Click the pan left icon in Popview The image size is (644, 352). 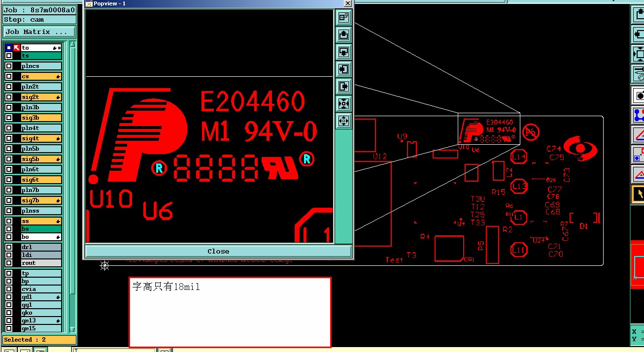343,69
